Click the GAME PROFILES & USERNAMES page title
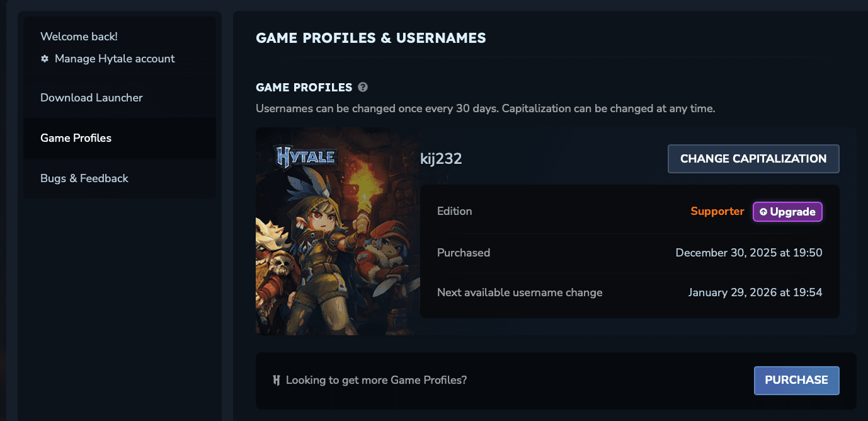 coord(370,38)
